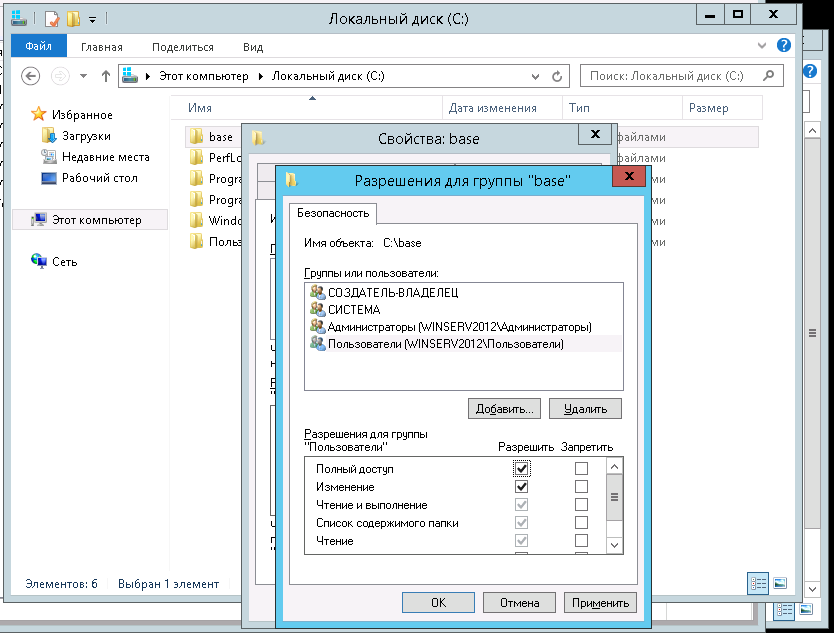Select the Пользователи folder icon in file list
834x633 pixels.
(x=196, y=241)
